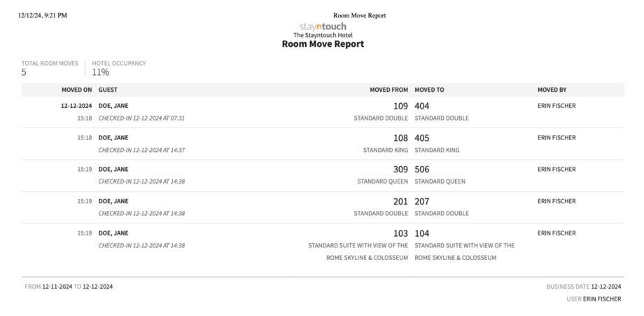644x316 pixels.
Task: Click Standard Double under room 201
Action: click(381, 214)
